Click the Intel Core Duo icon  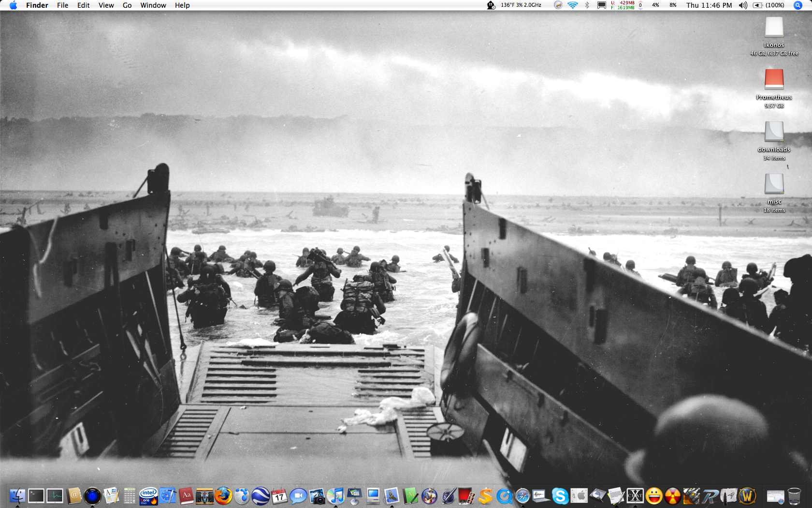click(x=148, y=496)
